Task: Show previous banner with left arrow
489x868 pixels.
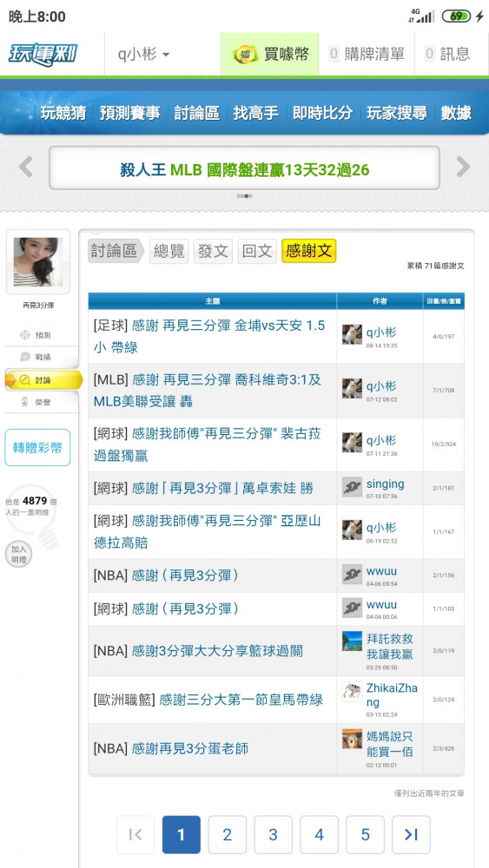Action: coord(25,167)
